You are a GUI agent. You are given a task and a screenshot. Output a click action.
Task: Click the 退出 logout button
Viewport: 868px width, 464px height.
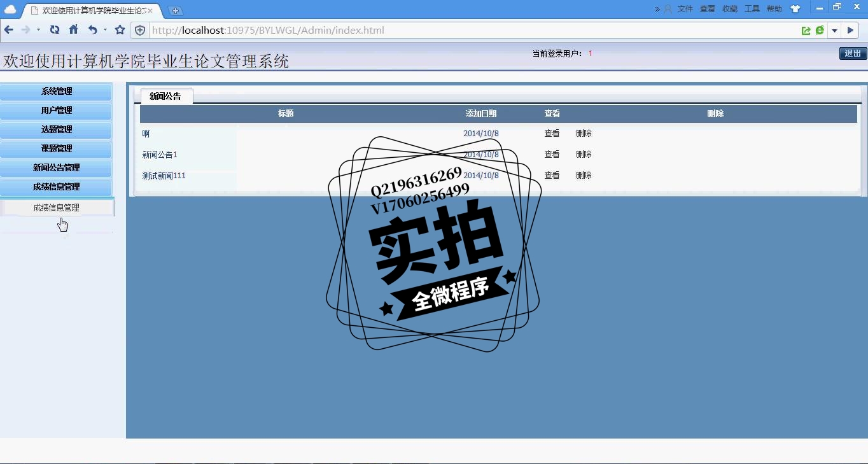(853, 53)
